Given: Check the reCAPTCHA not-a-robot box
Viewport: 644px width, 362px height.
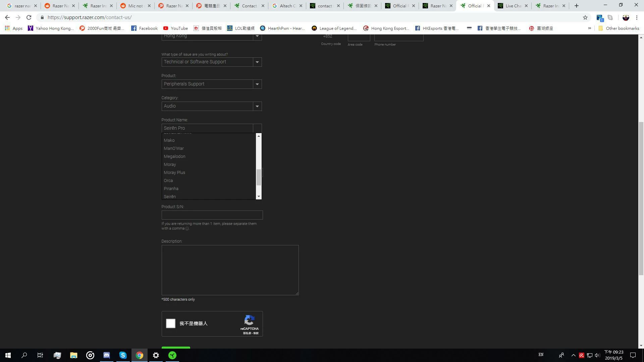Looking at the screenshot, I should click(x=171, y=323).
